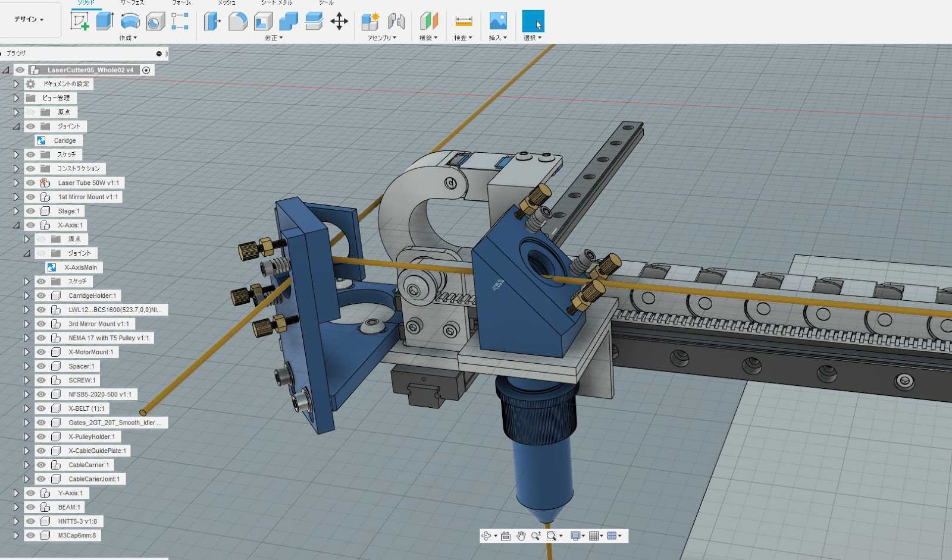Click the Fit zoom window icon
The width and height of the screenshot is (952, 560).
(552, 536)
